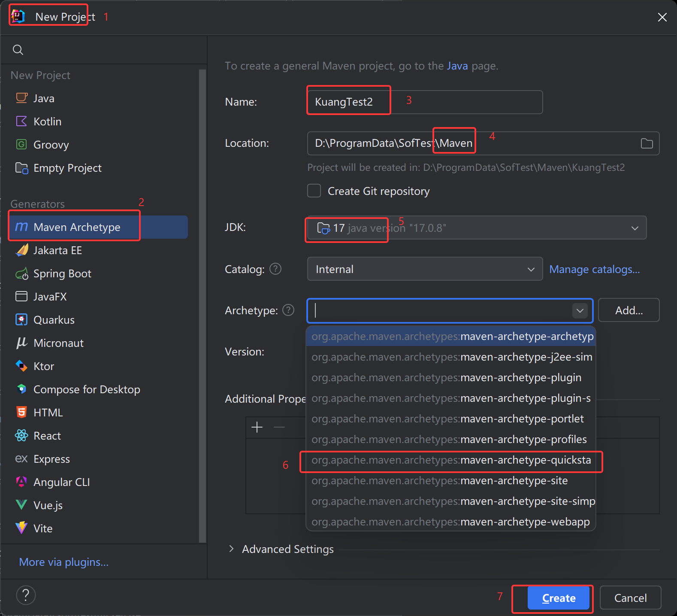Open Manage catalogs link
The image size is (677, 616).
click(x=594, y=269)
